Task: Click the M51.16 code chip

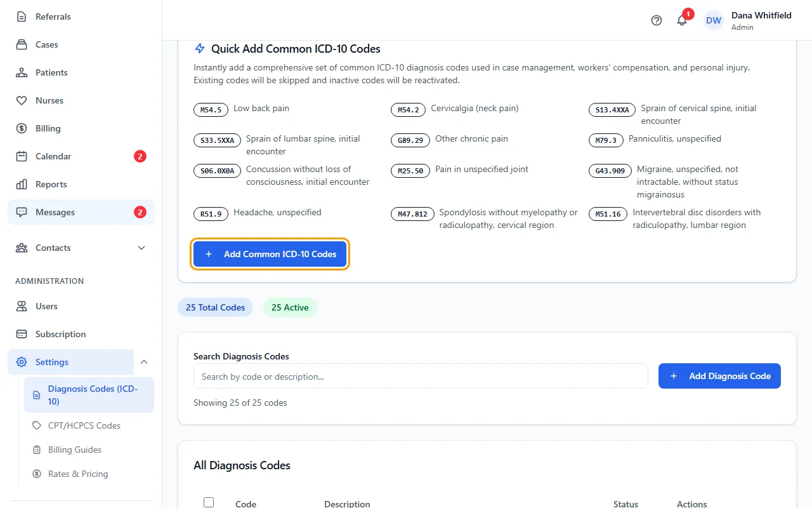Action: (608, 214)
